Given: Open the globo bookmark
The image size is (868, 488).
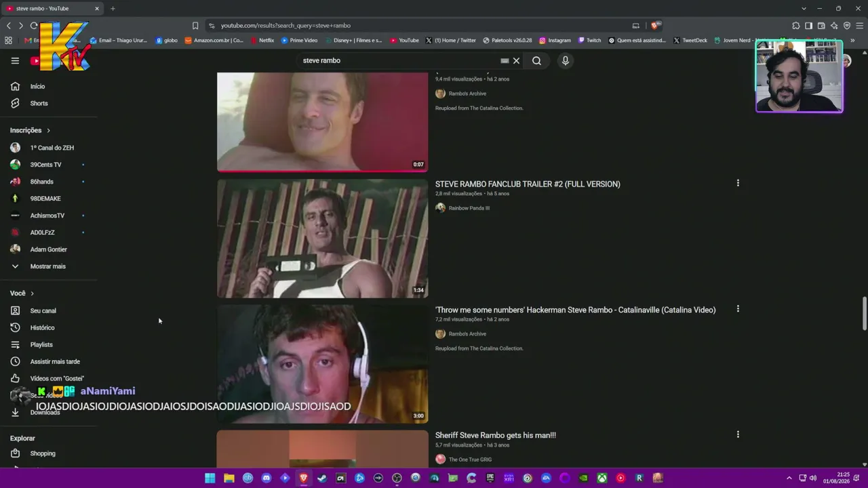Looking at the screenshot, I should (x=167, y=40).
